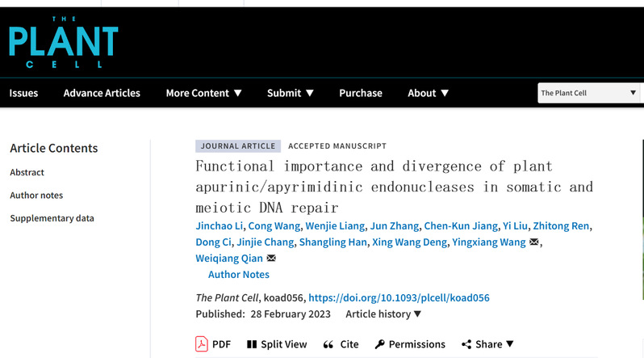Go to Issues in the navigation bar
644x358 pixels.
[x=23, y=93]
